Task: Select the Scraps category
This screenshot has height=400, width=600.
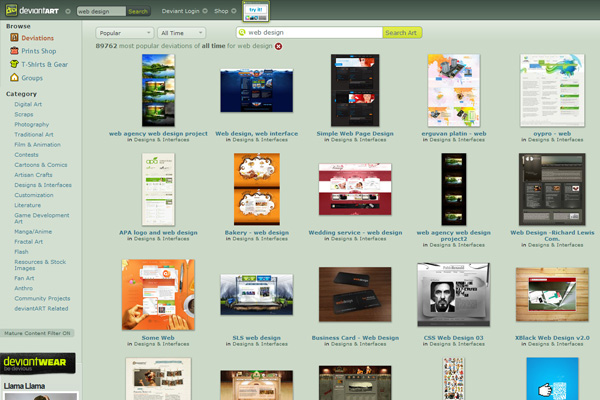Action: click(24, 114)
